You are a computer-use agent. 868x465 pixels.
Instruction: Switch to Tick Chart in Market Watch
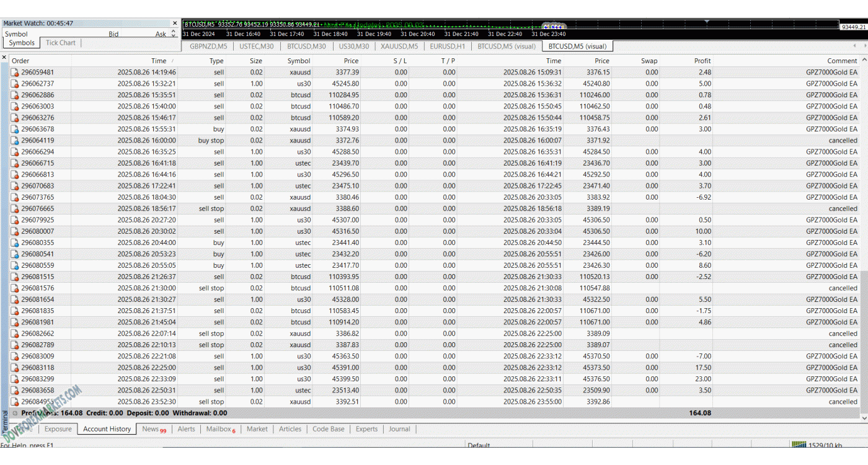click(x=60, y=43)
